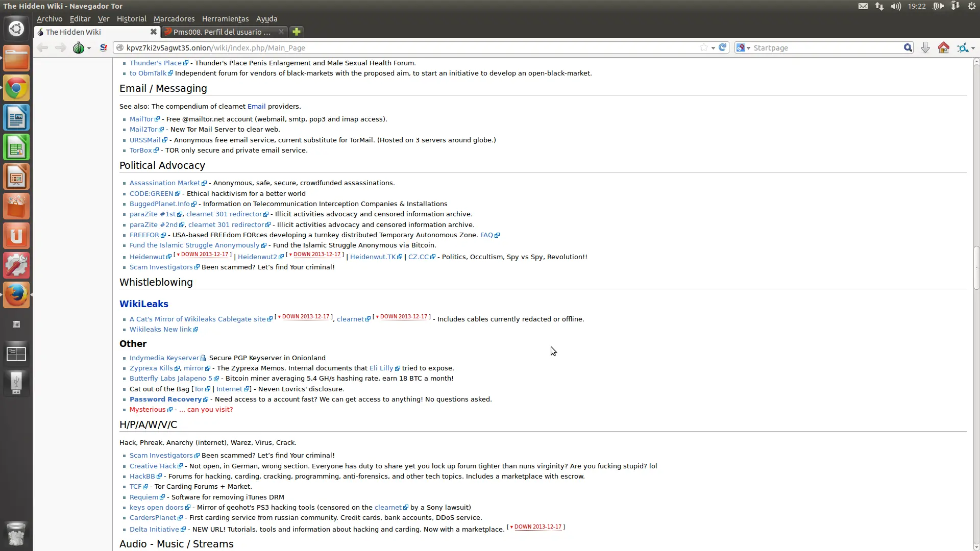Open the search engine selector dropdown
Screen dimensions: 980x551
click(743, 47)
